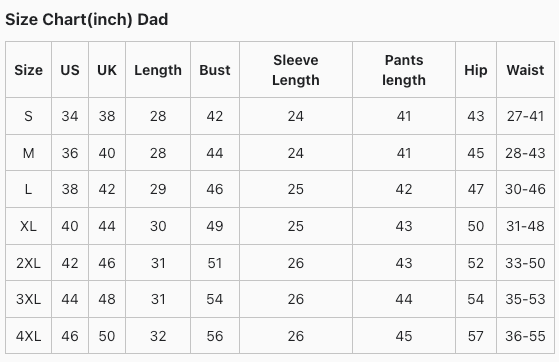Click the L size row label
559x362 pixels.
pos(29,189)
